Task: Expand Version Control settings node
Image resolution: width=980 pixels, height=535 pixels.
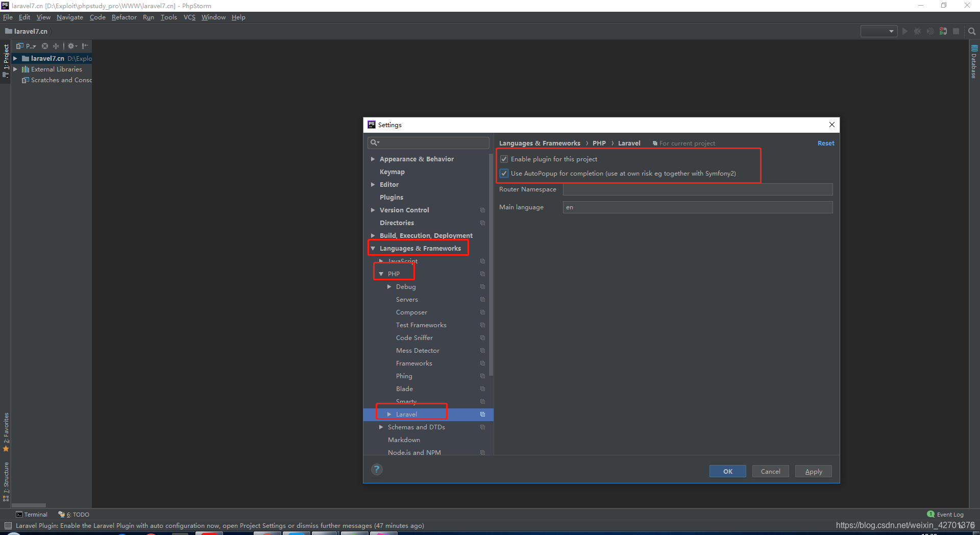Action: tap(373, 210)
